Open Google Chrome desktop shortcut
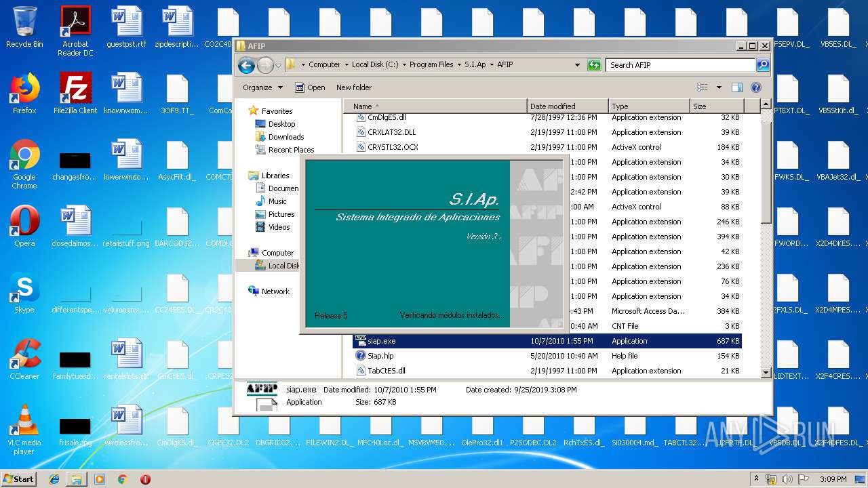The height and width of the screenshot is (488, 868). click(x=24, y=164)
